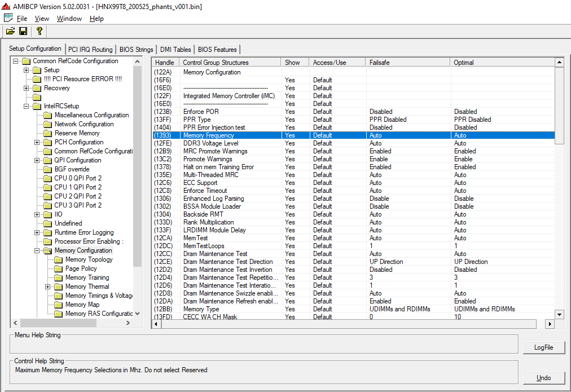
Task: Select the BSSA Module Loader row
Action: (353, 206)
